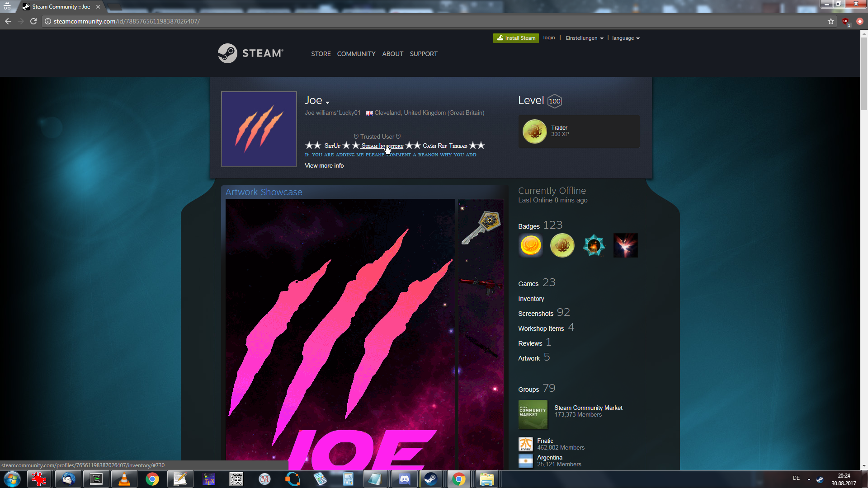Click the Steam logo in header
Image resolution: width=868 pixels, height=488 pixels.
[250, 53]
